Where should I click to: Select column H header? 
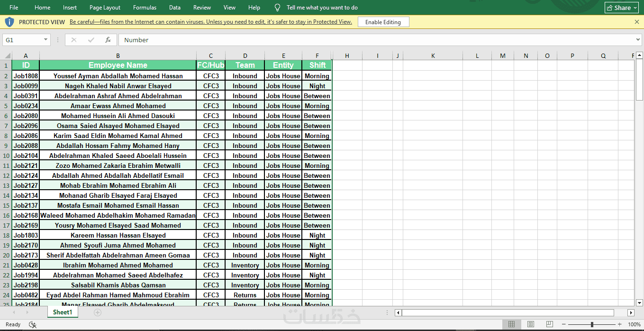[x=347, y=56]
